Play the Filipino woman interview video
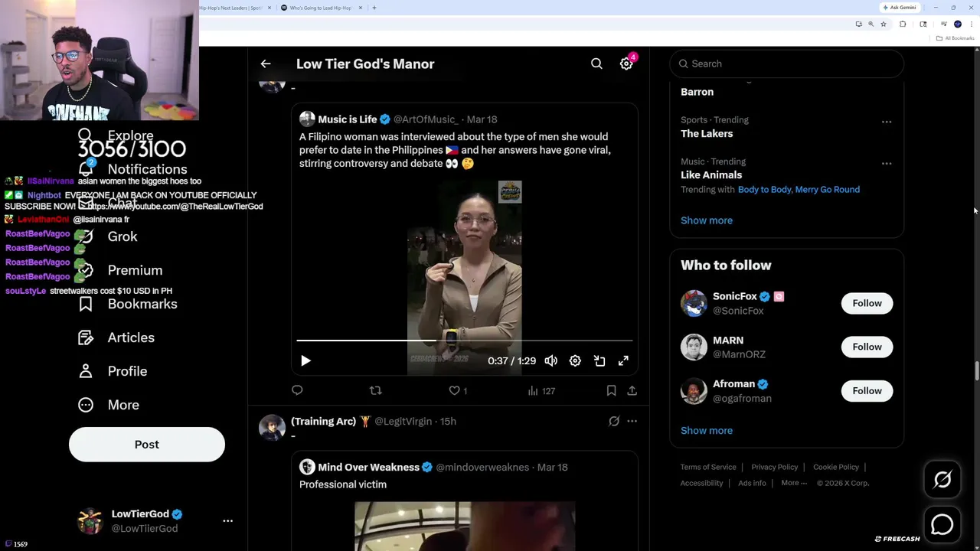980x551 pixels. pos(305,360)
